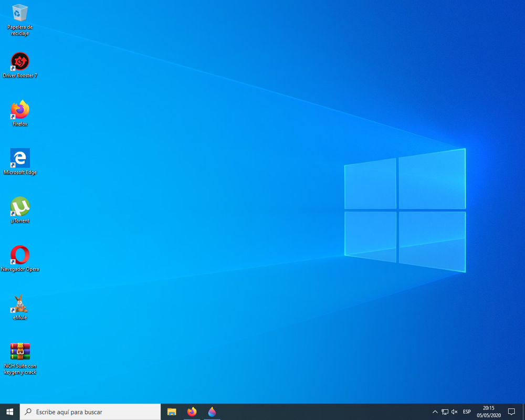Select the Driver Booster 7 shortcut
Screen dimensions: 525x420
[20, 65]
